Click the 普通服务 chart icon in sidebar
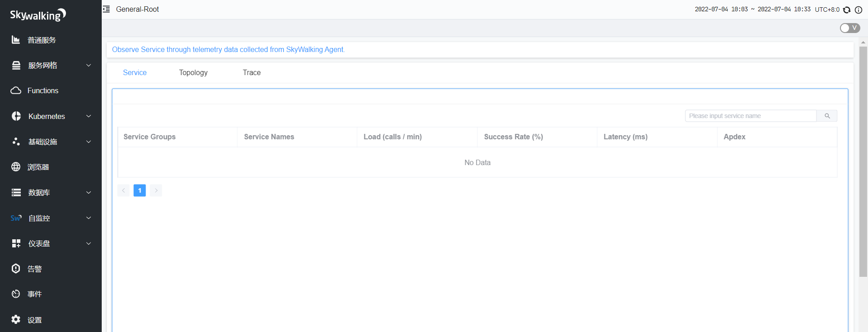 pyautogui.click(x=16, y=40)
